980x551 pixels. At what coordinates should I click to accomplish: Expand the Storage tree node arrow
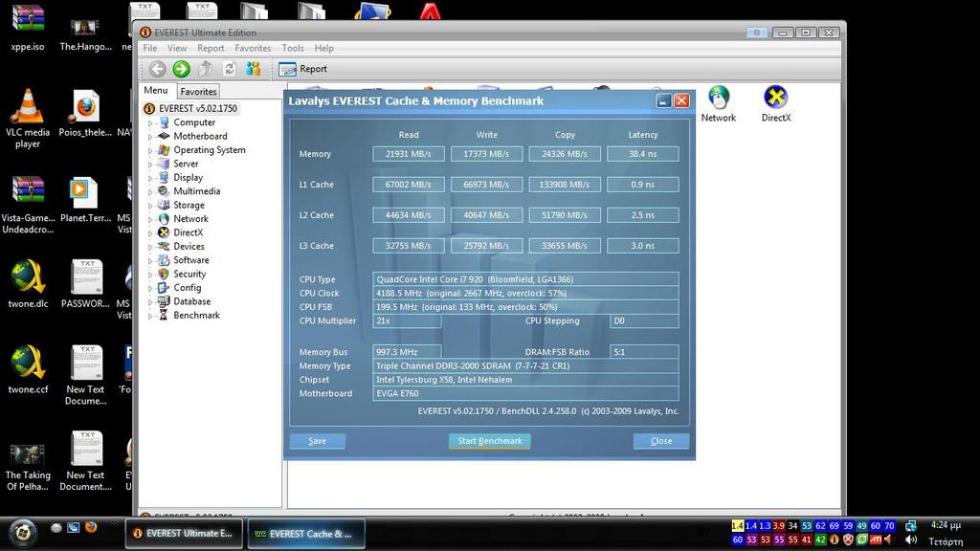click(150, 206)
